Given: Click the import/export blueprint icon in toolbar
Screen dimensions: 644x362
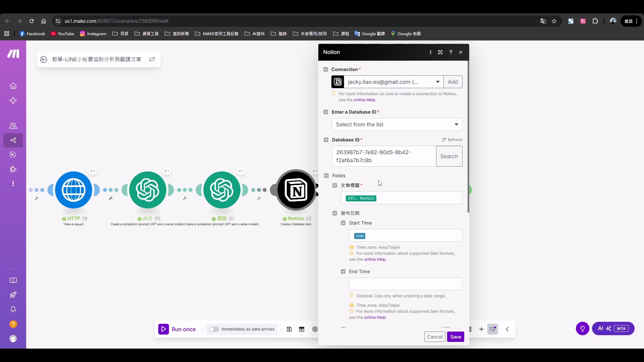Looking at the screenshot, I should pyautogui.click(x=302, y=329).
